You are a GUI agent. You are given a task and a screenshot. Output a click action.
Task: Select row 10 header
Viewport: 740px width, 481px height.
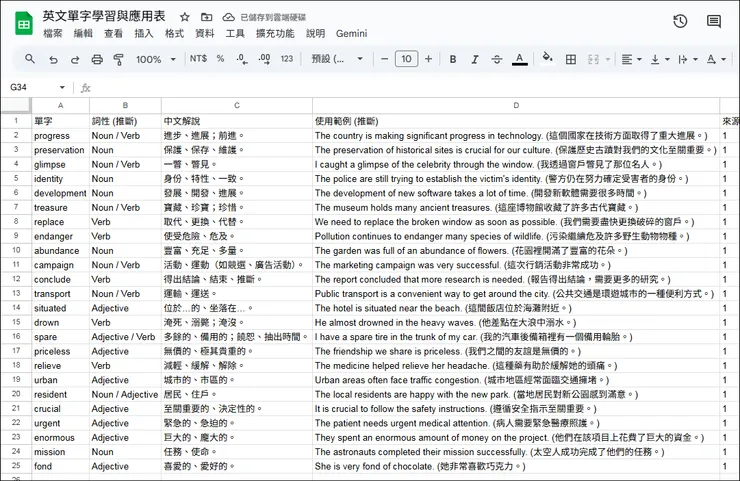[16, 250]
